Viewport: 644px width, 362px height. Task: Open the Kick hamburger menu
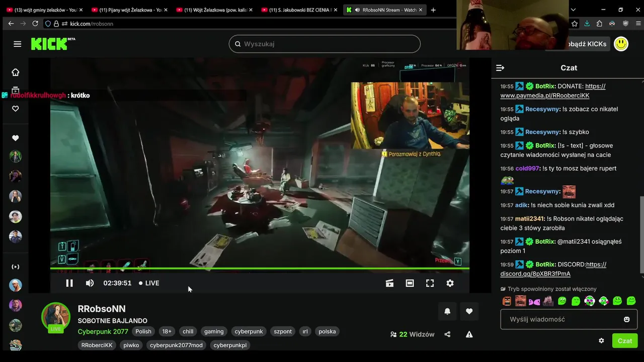18,44
